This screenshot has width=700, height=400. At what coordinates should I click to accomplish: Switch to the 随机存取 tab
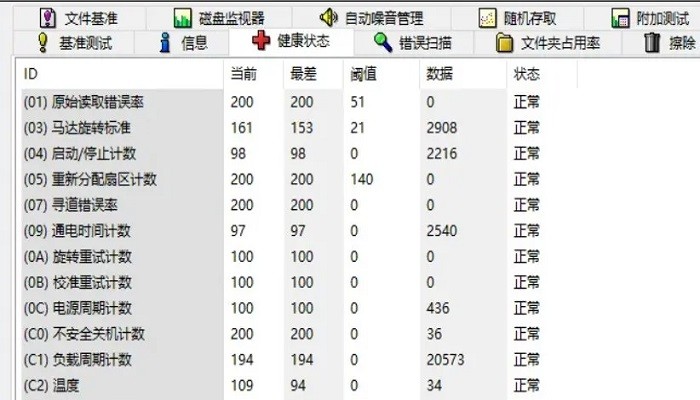click(x=517, y=18)
